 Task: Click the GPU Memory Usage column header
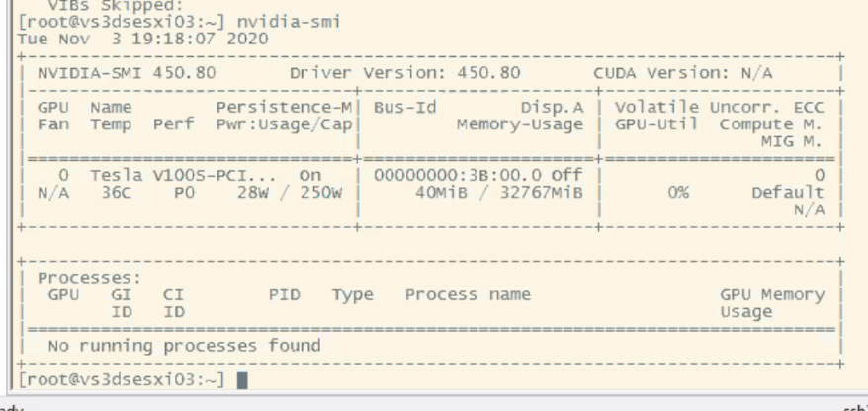click(x=772, y=303)
